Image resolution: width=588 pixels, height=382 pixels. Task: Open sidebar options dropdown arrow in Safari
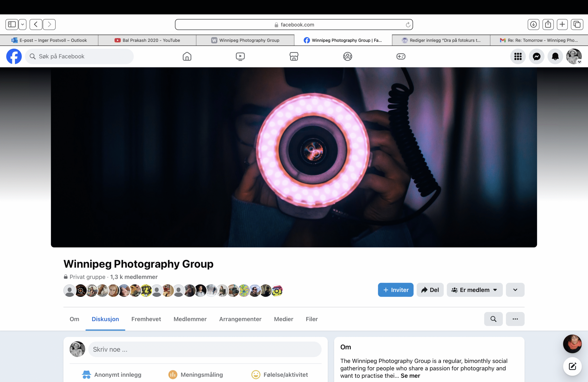point(23,24)
